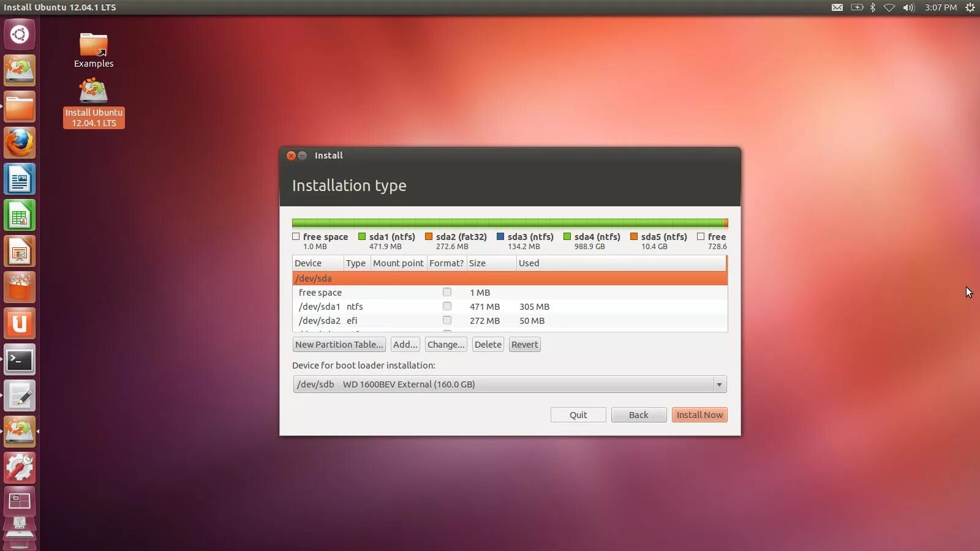Select the /dev/sda1 ntfs row
Viewport: 980px width, 551px height.
coord(510,306)
